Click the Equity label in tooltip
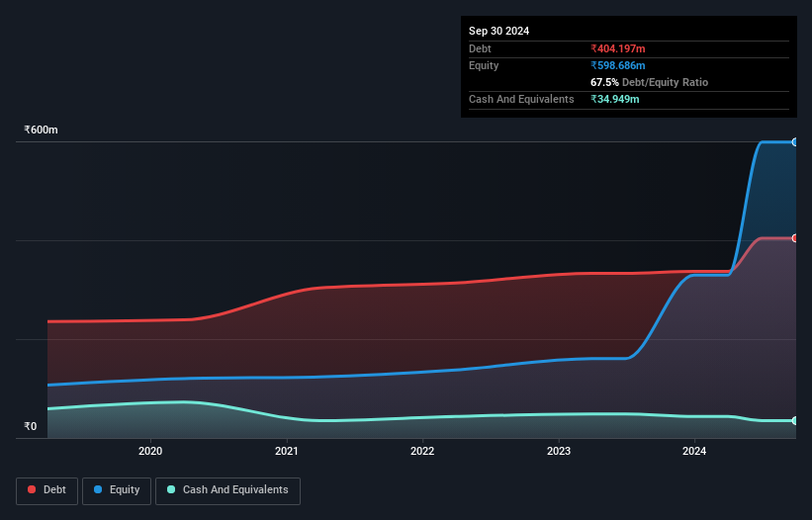Image resolution: width=812 pixels, height=520 pixels. click(484, 65)
